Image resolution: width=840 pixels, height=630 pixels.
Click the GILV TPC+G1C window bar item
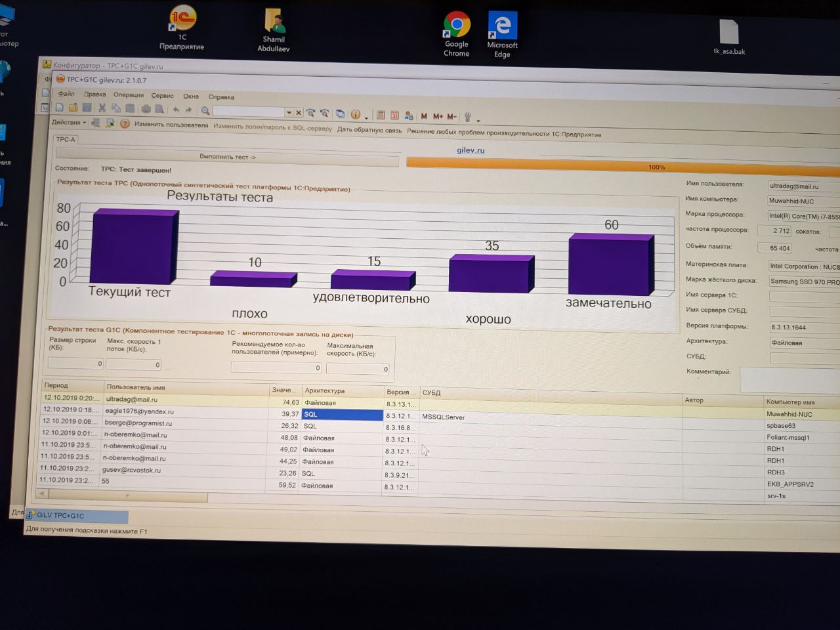tap(77, 516)
